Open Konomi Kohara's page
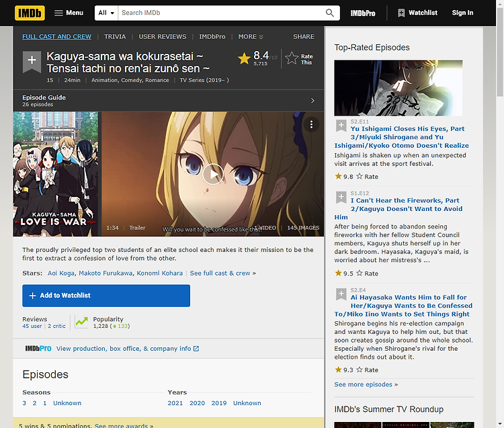Viewport: 504px width, 428px height. tap(160, 273)
